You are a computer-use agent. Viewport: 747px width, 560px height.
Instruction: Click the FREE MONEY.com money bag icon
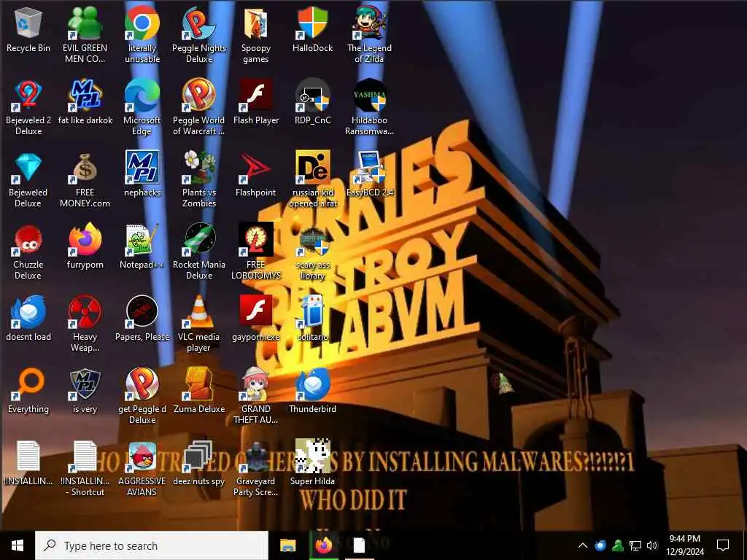[x=85, y=179]
